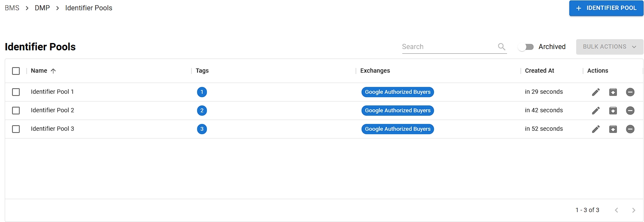The image size is (644, 222).
Task: Go to BMS breadcrumb
Action: pos(12,8)
